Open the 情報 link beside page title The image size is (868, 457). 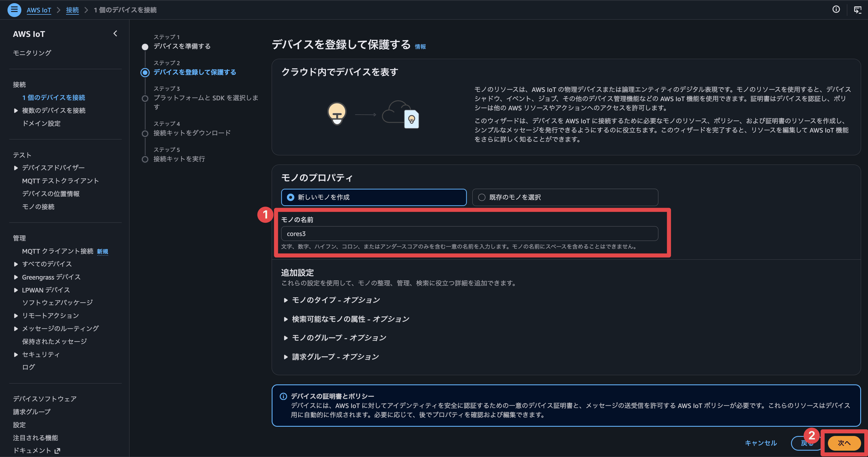click(x=420, y=46)
